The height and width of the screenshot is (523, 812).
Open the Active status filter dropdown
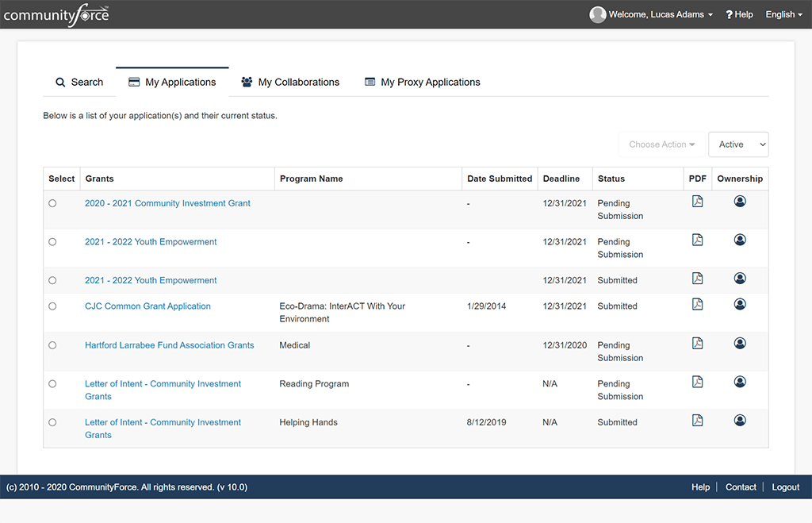point(737,144)
